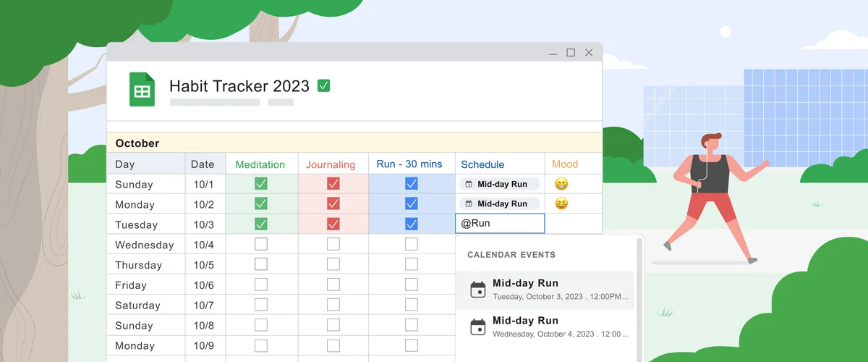Check Meditation for Wednesday 10/4
Viewport: 868px width, 362px height.
pos(261,244)
